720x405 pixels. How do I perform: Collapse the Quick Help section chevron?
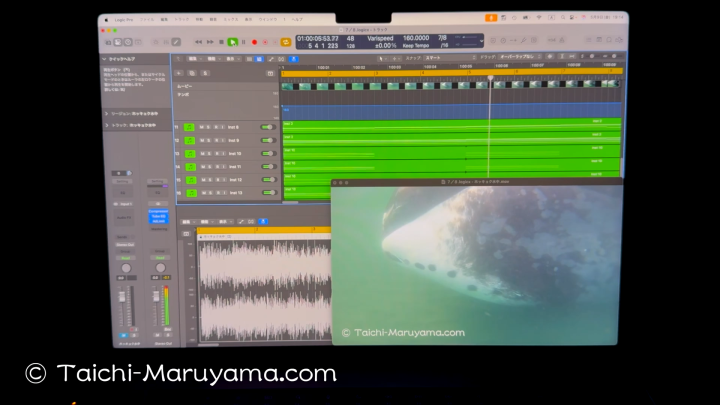tap(104, 59)
